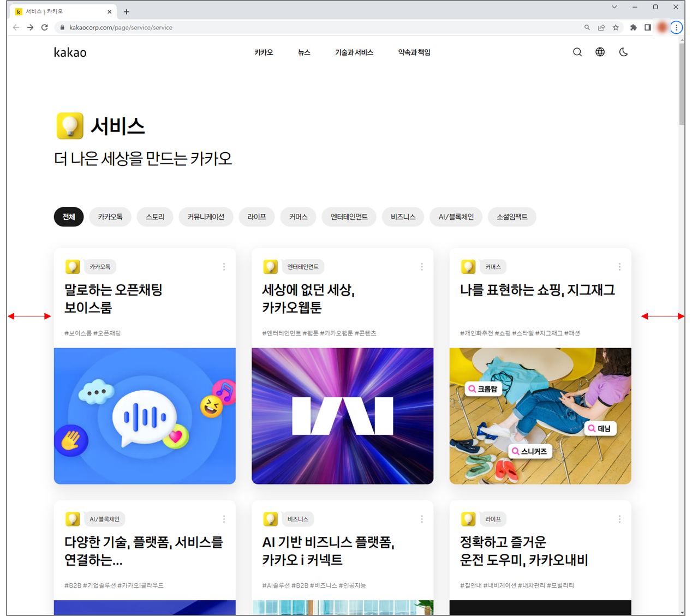
Task: Click the 지그재그 shopping photo thumbnail
Action: 540,416
